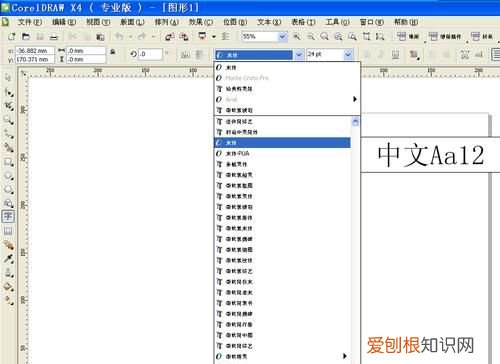The width and height of the screenshot is (500, 364).
Task: Open the 文本(X) menu
Action: (x=269, y=22)
